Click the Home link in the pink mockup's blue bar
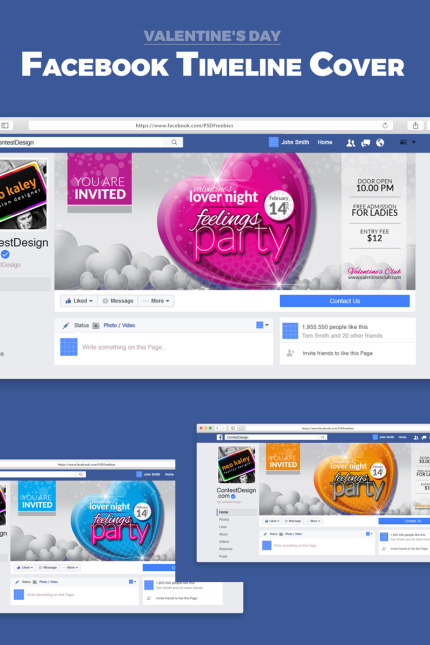430x645 pixels. (325, 142)
